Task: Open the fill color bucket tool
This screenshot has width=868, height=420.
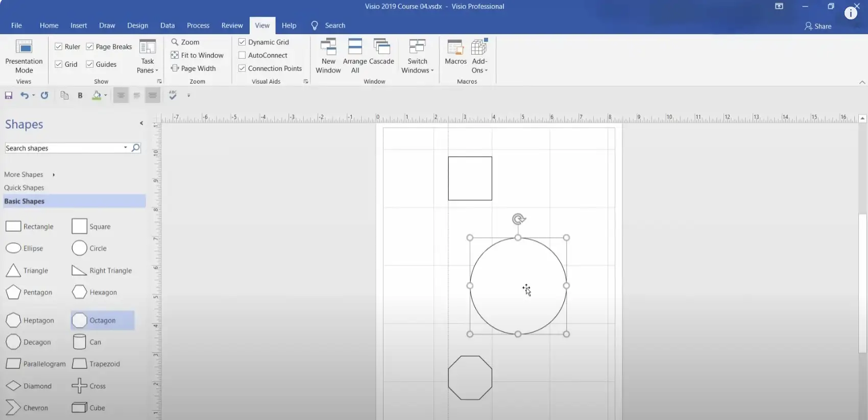Action: (97, 95)
